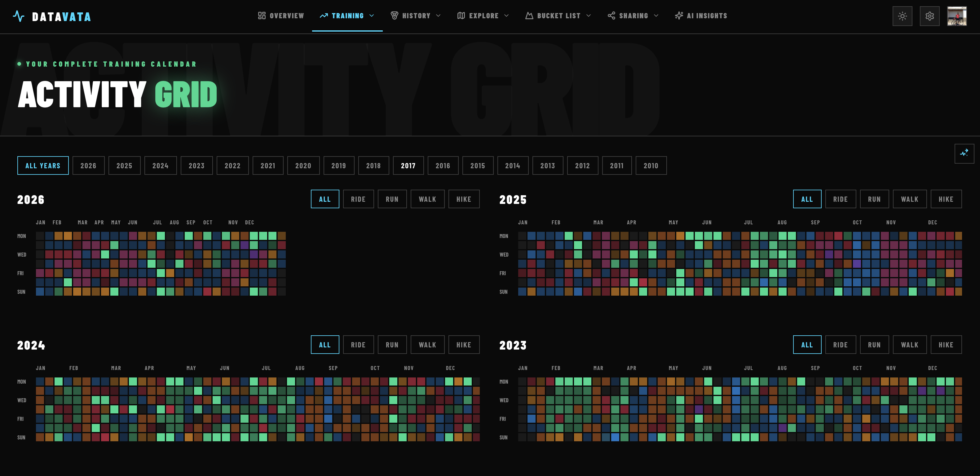Show only HIKE activities in 2026

point(464,199)
